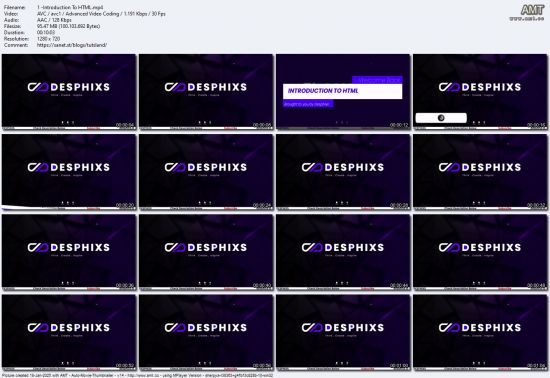Click 'INTRODUCTION TO HTML' title text in third frame
The height and width of the screenshot is (378, 550).
323,91
